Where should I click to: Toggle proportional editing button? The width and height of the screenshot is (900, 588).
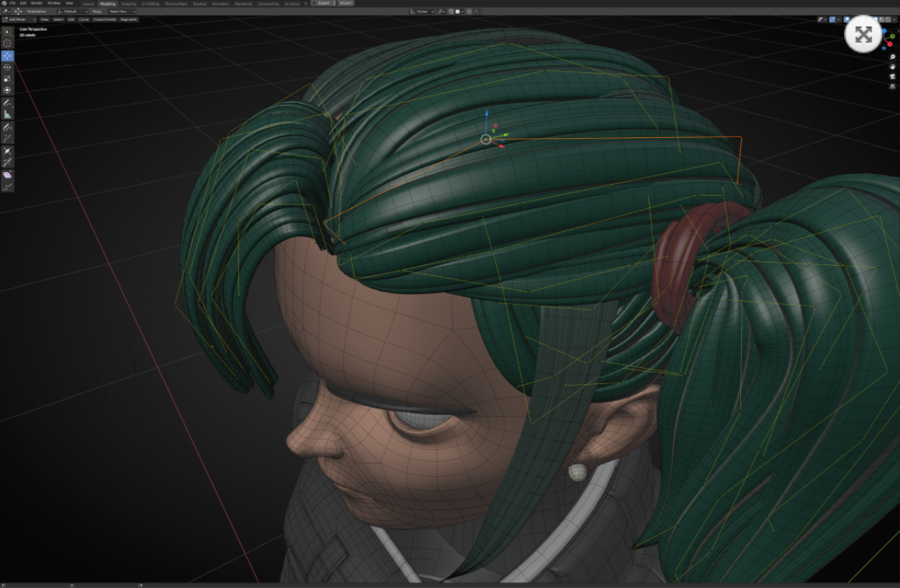(x=469, y=12)
